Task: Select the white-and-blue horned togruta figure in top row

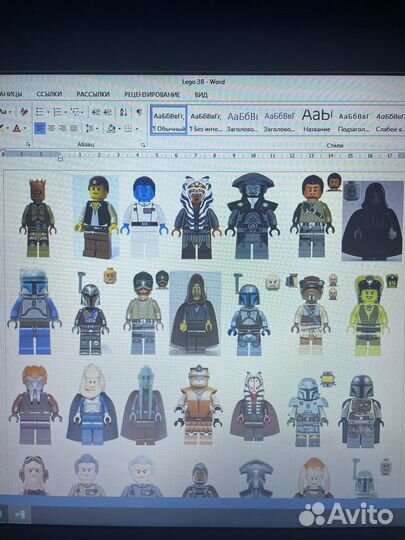Action: pyautogui.click(x=197, y=217)
